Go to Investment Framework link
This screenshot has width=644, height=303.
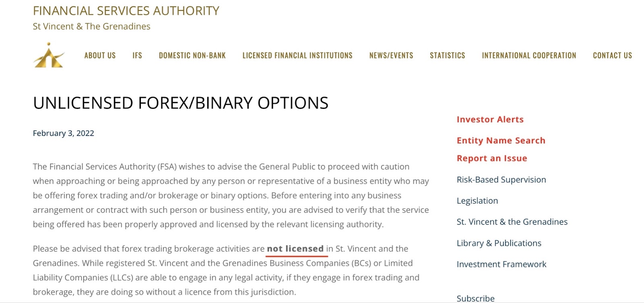502,264
